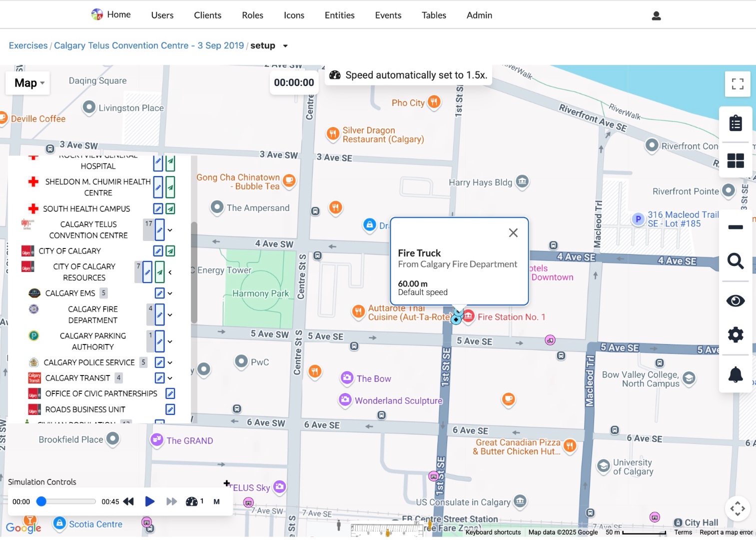Expand the Calgary Transit group
This screenshot has height=540, width=756.
click(170, 378)
